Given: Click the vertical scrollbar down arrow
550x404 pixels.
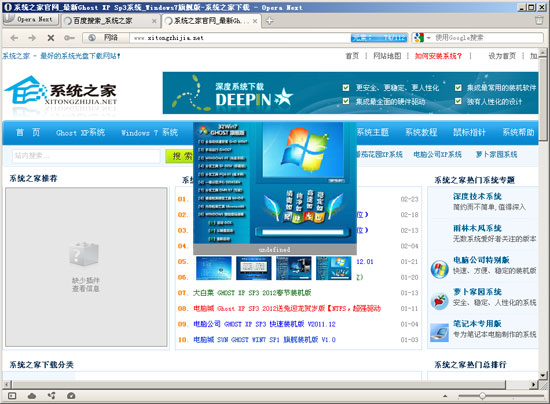Looking at the screenshot, I should (x=543, y=375).
